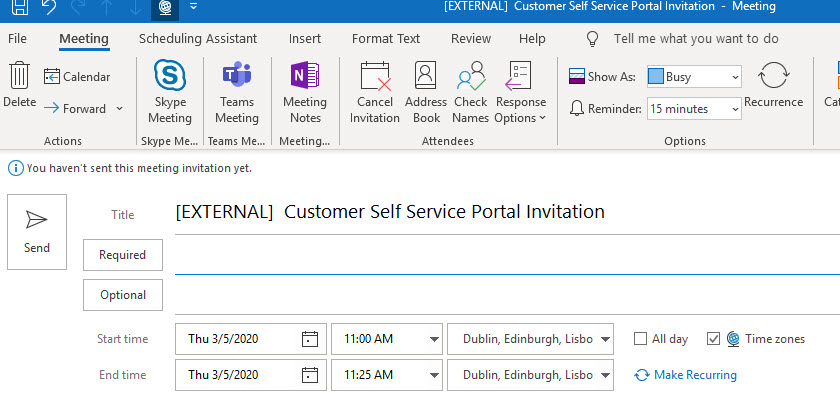Send the meeting invitation
Viewport: 840px width, 397px height.
pyautogui.click(x=37, y=232)
